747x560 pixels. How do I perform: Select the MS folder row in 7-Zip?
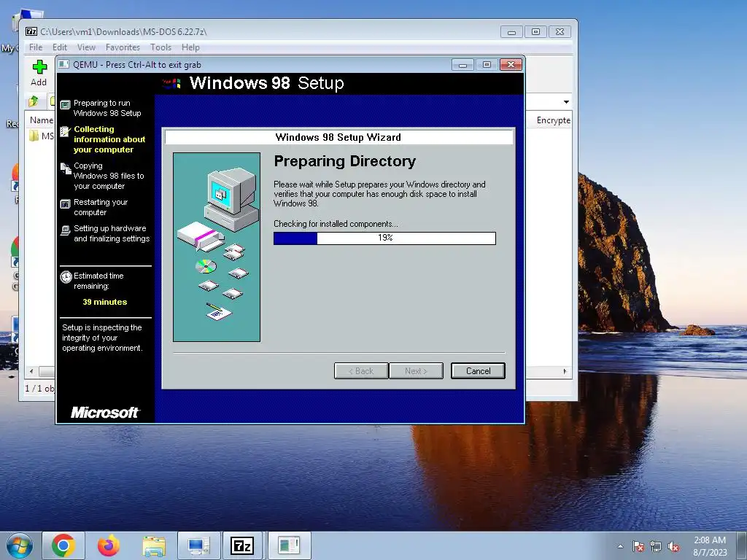(41, 136)
